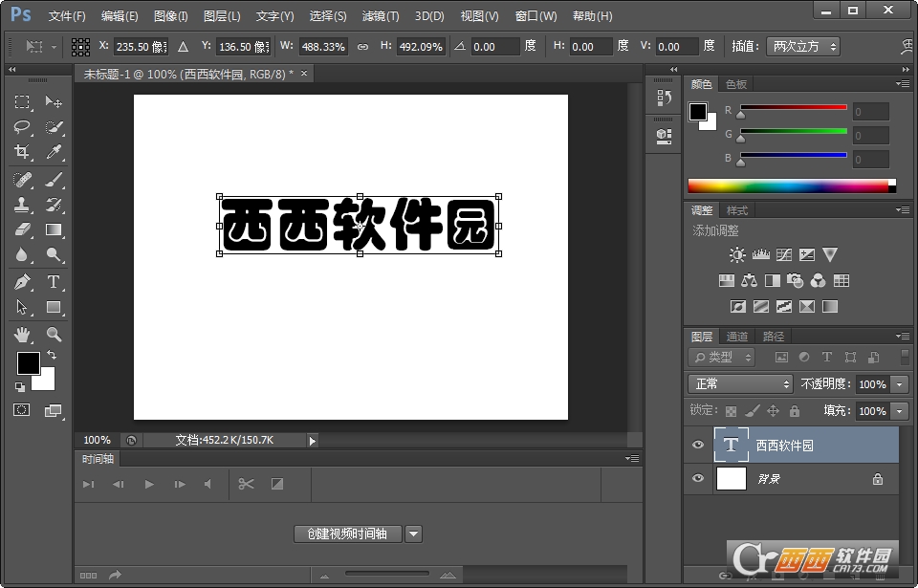This screenshot has height=588, width=918.
Task: Switch to the 通道 tab
Action: tap(736, 336)
